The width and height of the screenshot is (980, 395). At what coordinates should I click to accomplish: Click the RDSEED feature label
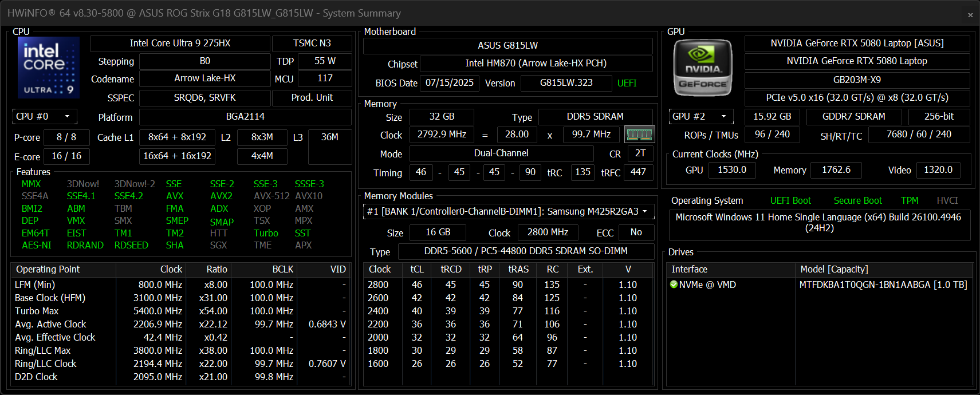pyautogui.click(x=131, y=246)
